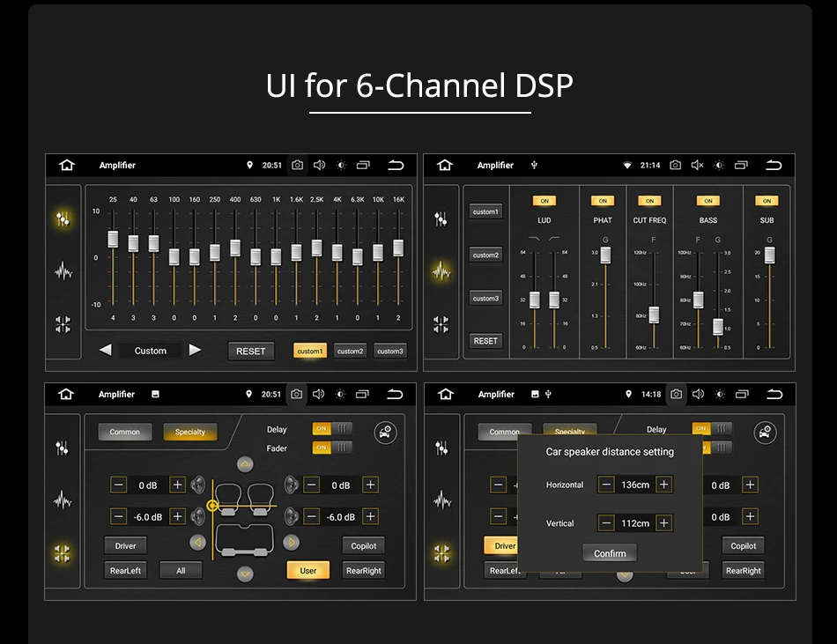Increase front-left 0 dB level with plus
837x644 pixels.
coord(177,485)
